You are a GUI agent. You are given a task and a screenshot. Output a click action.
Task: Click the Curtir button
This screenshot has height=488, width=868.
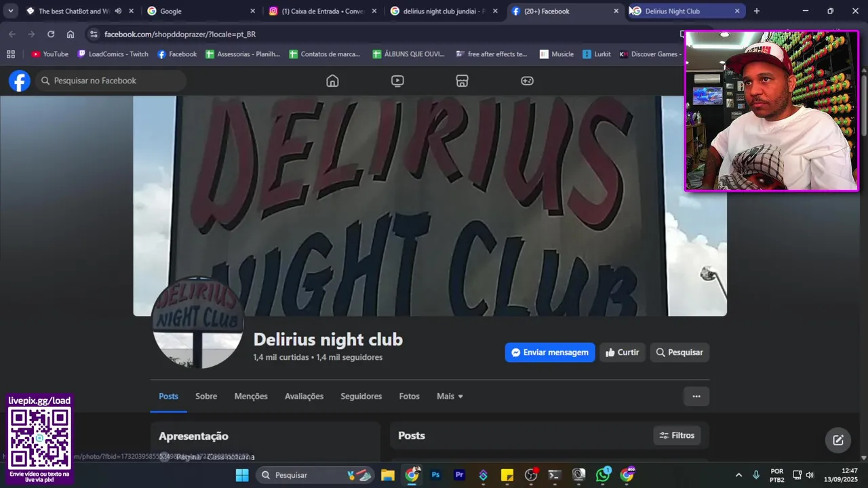coord(622,352)
